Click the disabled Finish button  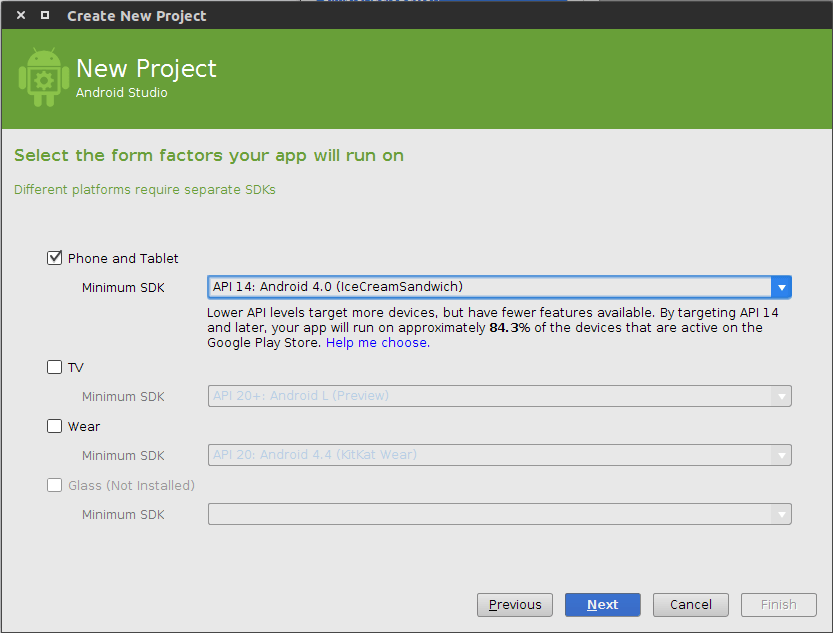(779, 605)
